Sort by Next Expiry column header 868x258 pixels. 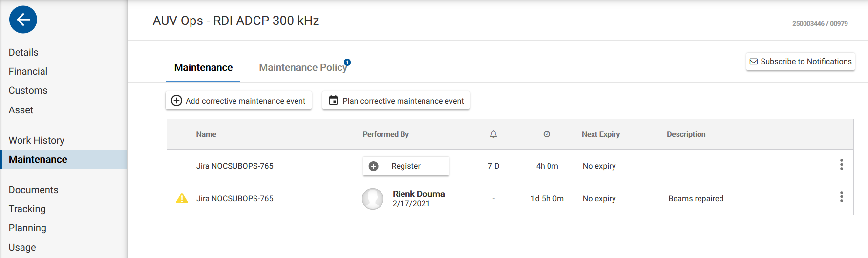[x=600, y=134]
